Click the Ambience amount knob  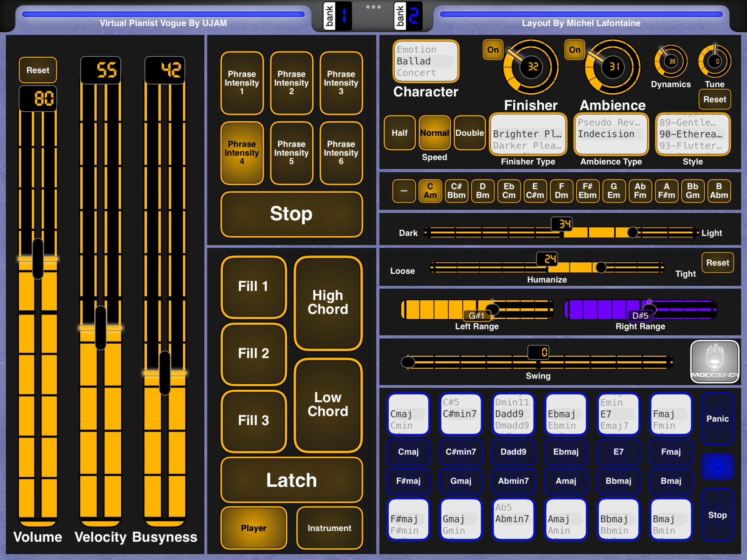(612, 67)
